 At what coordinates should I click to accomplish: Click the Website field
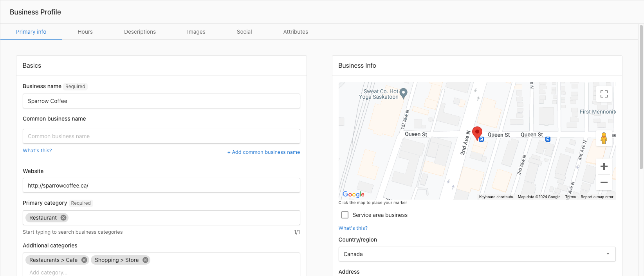click(161, 186)
